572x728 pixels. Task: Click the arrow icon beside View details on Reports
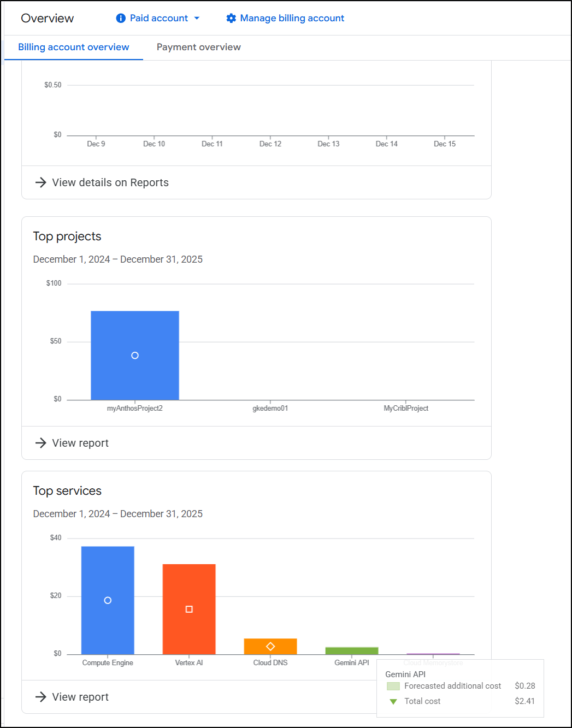pos(40,182)
